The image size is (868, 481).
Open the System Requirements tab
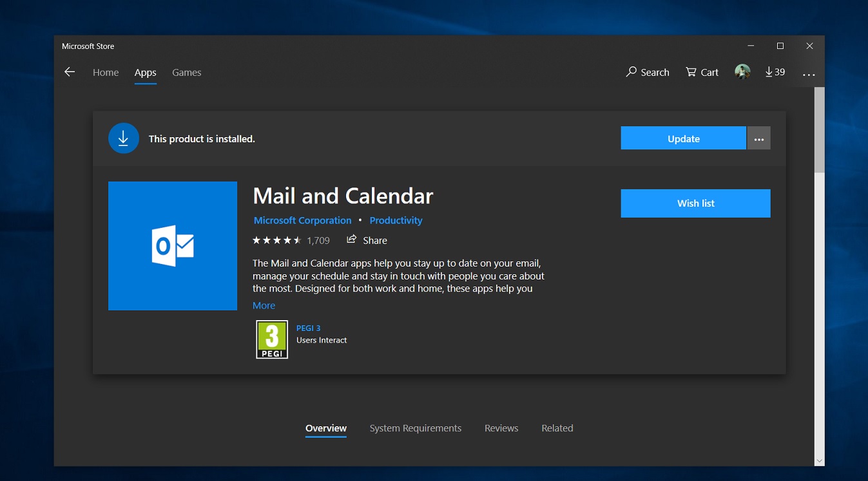(415, 428)
